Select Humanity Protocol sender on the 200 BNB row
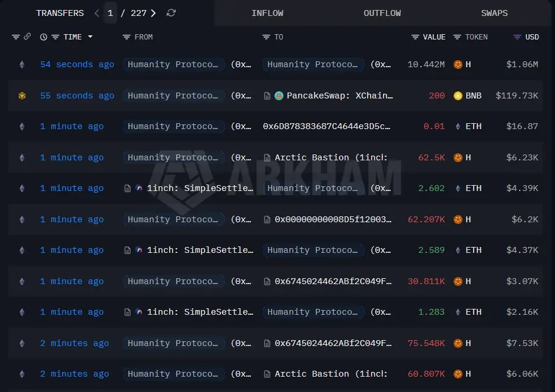Image resolution: width=555 pixels, height=392 pixels. pos(173,95)
